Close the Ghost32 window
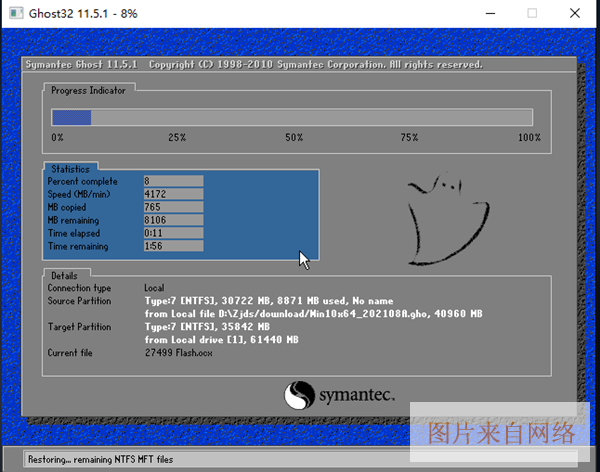The image size is (600, 472). point(576,13)
